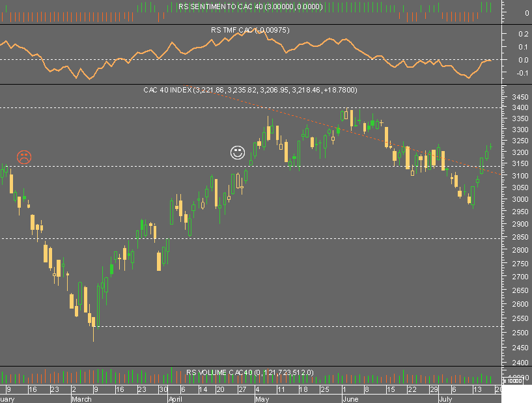
Task: Click the date label 25 on time axis
Action: (325, 389)
